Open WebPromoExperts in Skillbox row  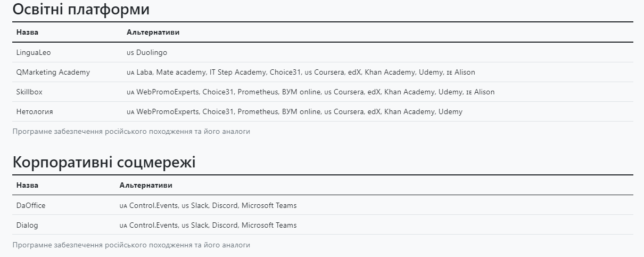[167, 92]
